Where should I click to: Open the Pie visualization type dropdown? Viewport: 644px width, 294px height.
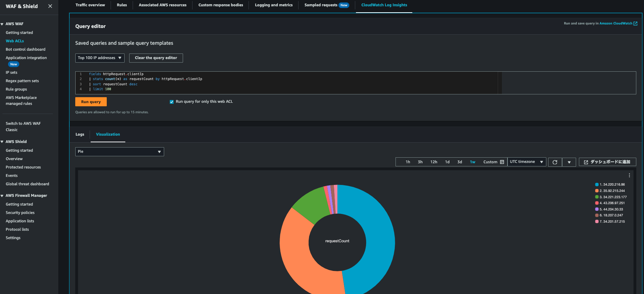(120, 152)
